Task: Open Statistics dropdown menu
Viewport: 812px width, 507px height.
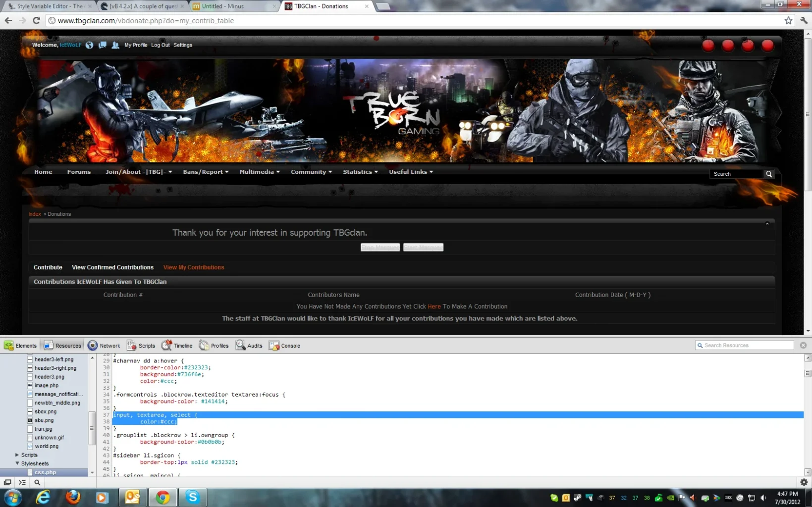Action: click(360, 172)
